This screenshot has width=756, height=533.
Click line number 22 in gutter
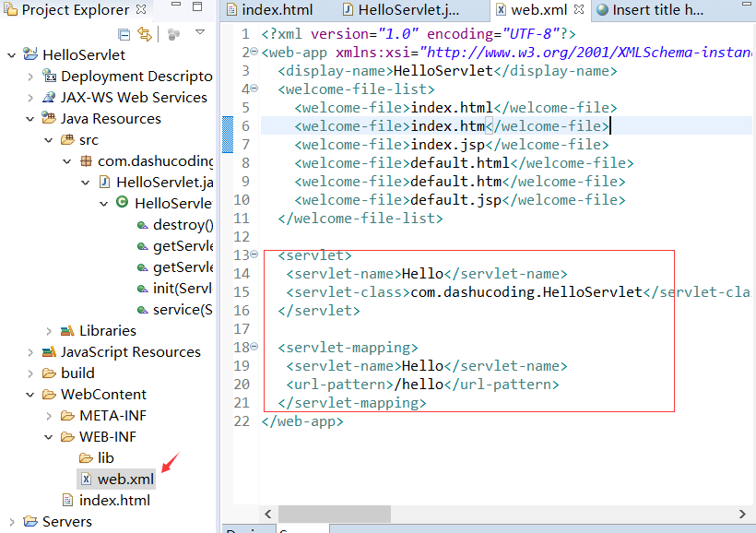242,421
